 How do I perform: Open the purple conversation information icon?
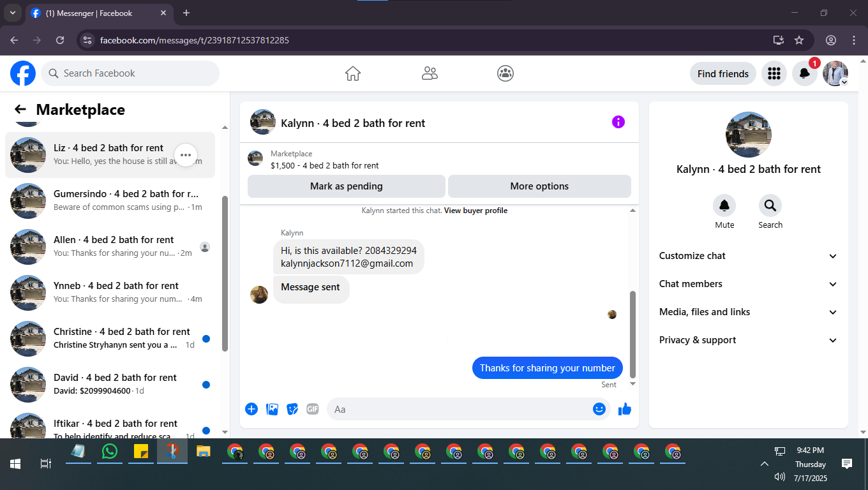618,122
